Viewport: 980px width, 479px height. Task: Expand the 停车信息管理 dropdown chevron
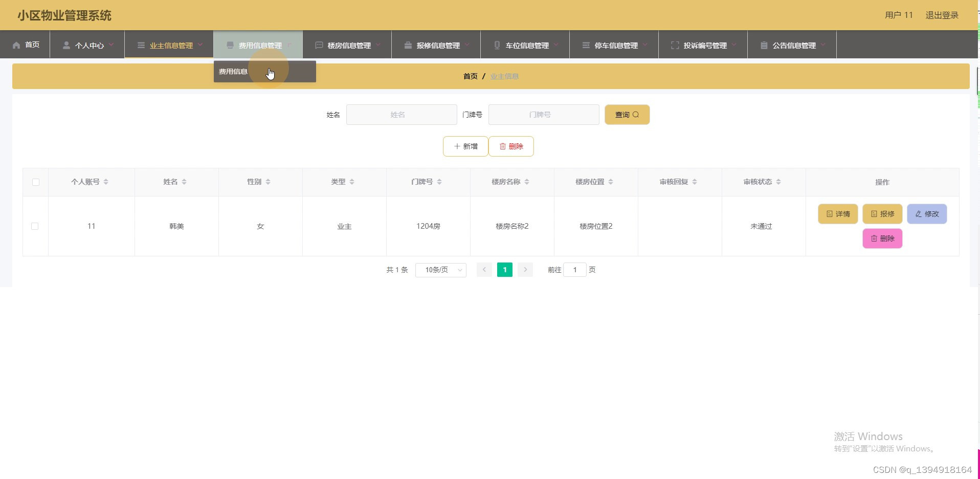(x=645, y=45)
